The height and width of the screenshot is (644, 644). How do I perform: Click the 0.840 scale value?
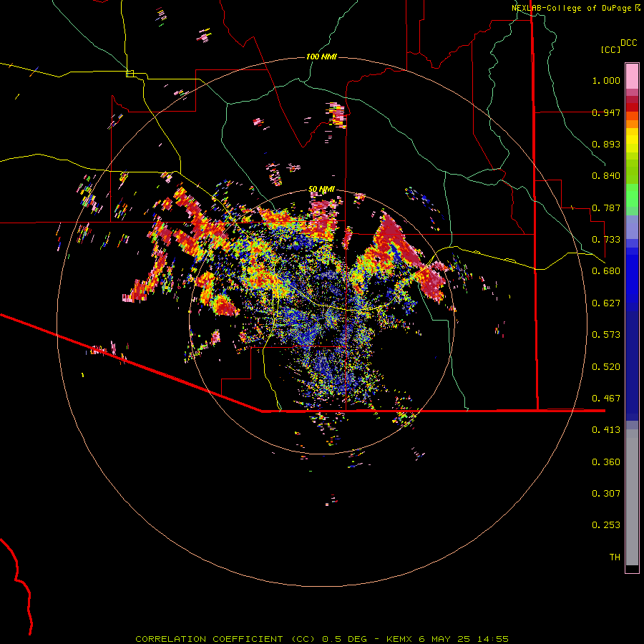click(x=606, y=176)
